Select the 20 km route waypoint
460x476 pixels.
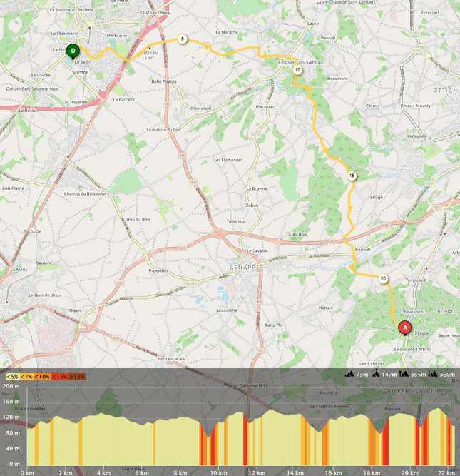[x=384, y=279]
